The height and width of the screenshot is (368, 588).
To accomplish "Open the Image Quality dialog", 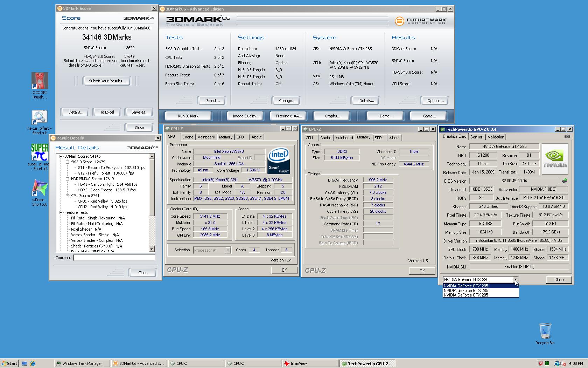I will (246, 116).
